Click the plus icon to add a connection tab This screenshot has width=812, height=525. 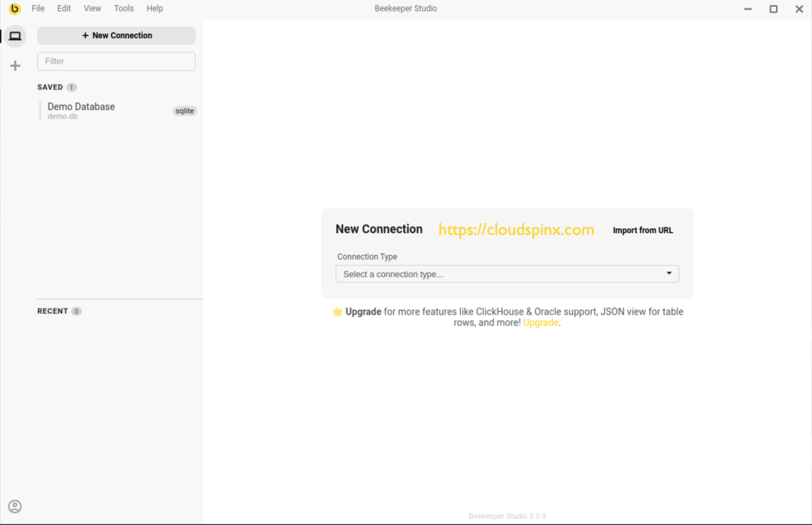coord(15,66)
